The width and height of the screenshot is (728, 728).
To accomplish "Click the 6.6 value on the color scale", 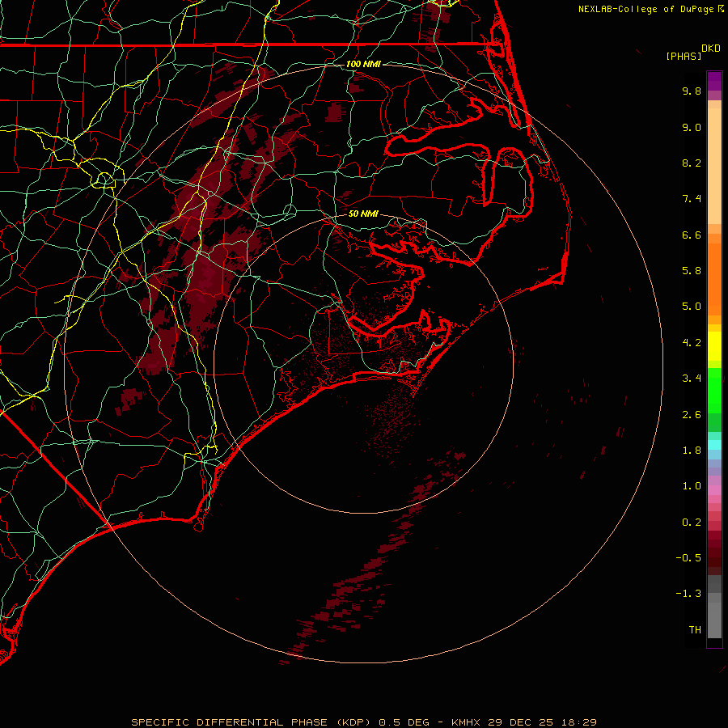I will click(692, 235).
